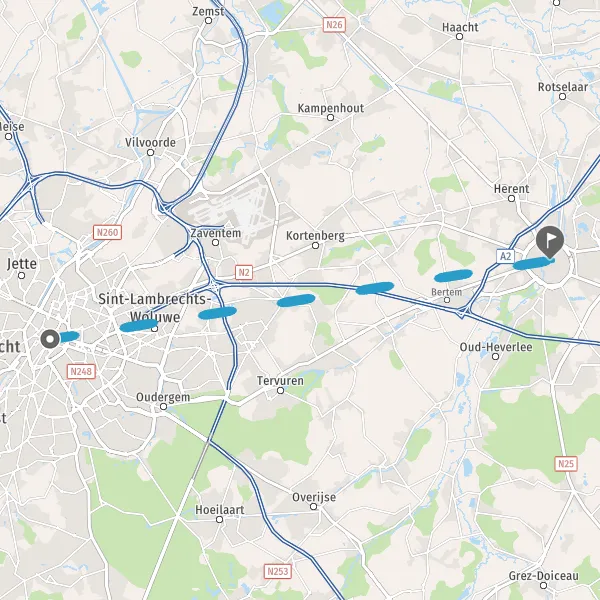
Task: Click the Zaventem town label
Action: click(x=216, y=233)
